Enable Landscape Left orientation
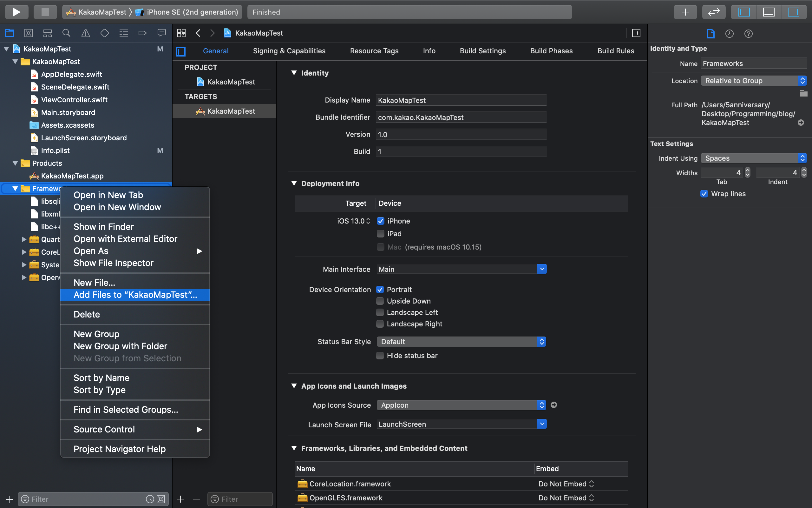Screen dimensions: 812x508 pos(380,312)
